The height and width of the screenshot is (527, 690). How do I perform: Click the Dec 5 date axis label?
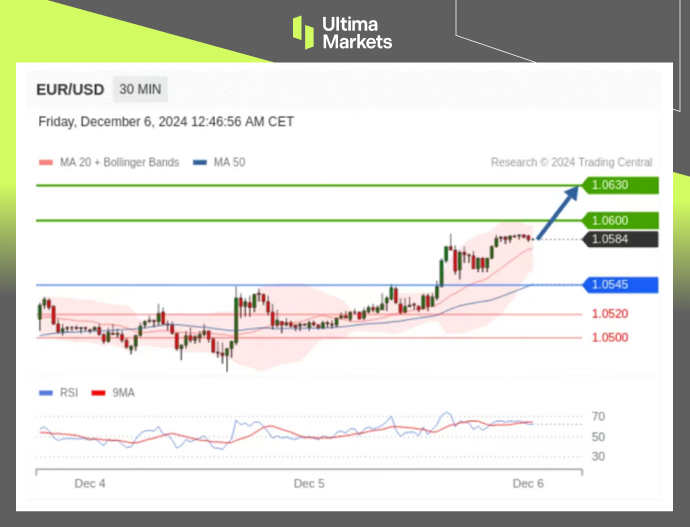309,483
